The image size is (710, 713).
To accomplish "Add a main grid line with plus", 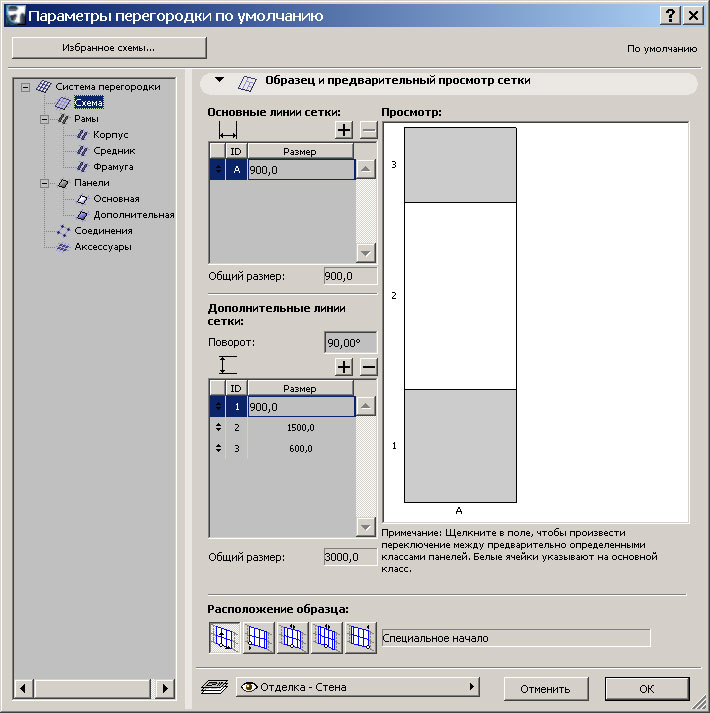I will (344, 130).
